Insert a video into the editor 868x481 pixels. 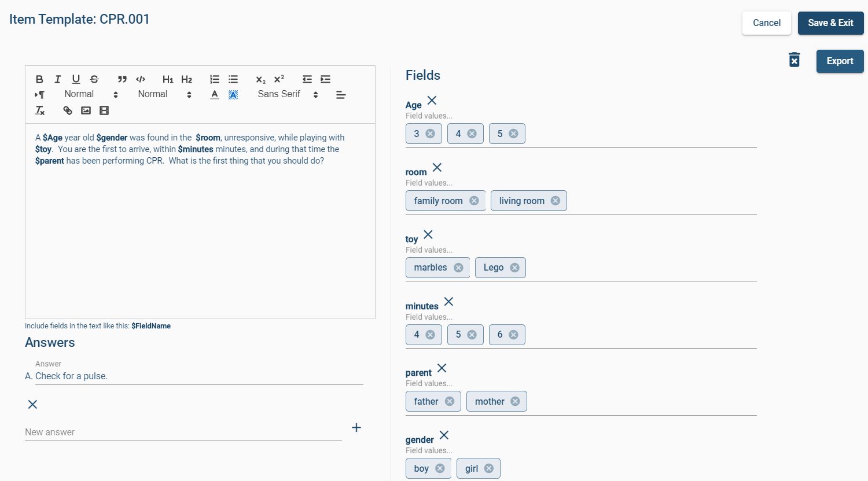[104, 110]
